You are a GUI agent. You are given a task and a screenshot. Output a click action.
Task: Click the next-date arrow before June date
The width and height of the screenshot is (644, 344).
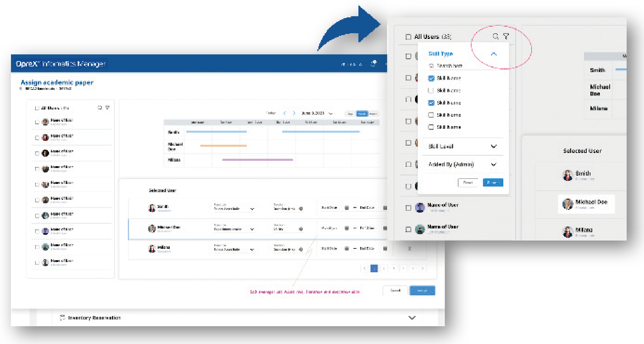tap(294, 113)
